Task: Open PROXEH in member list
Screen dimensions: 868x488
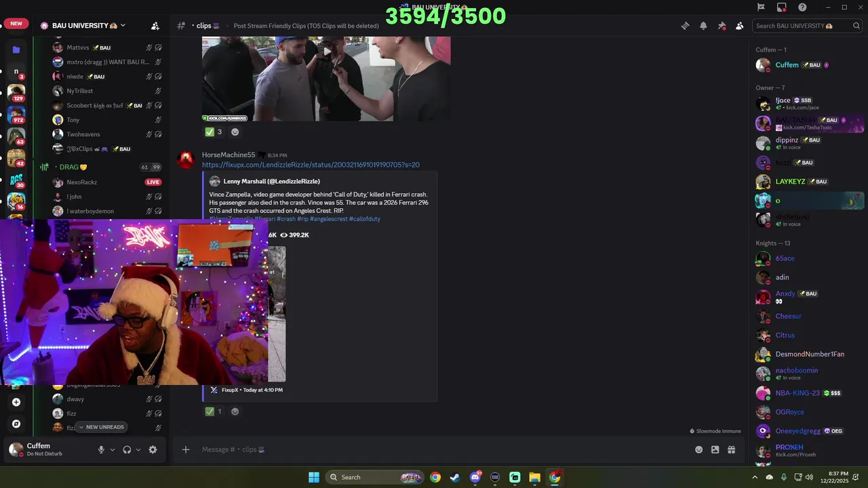Action: (808, 451)
